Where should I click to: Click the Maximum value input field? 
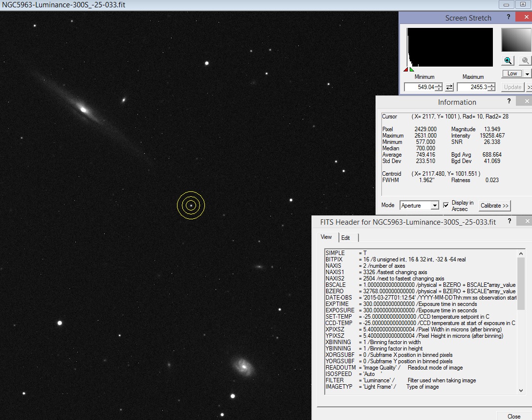coord(472,87)
